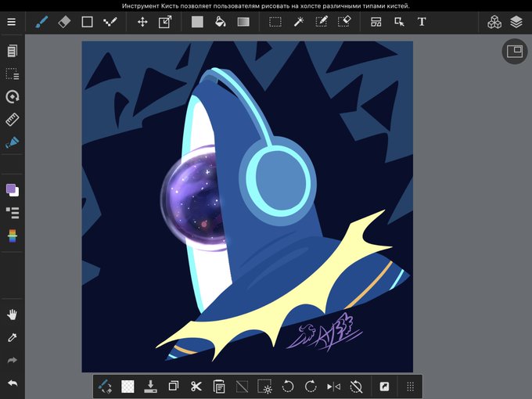Click the dotted grid handle icon
This screenshot has height=399, width=532.
click(x=410, y=386)
